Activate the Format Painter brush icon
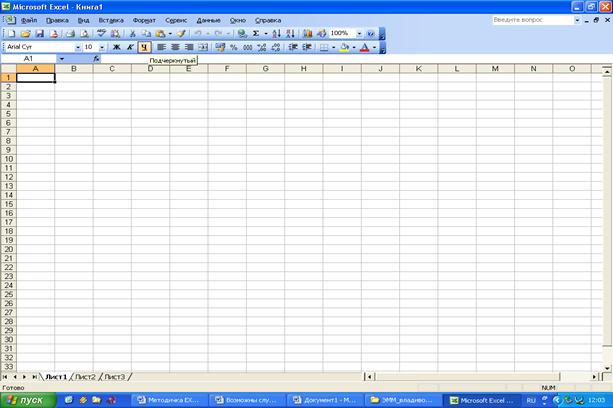This screenshot has width=613, height=408. click(181, 34)
